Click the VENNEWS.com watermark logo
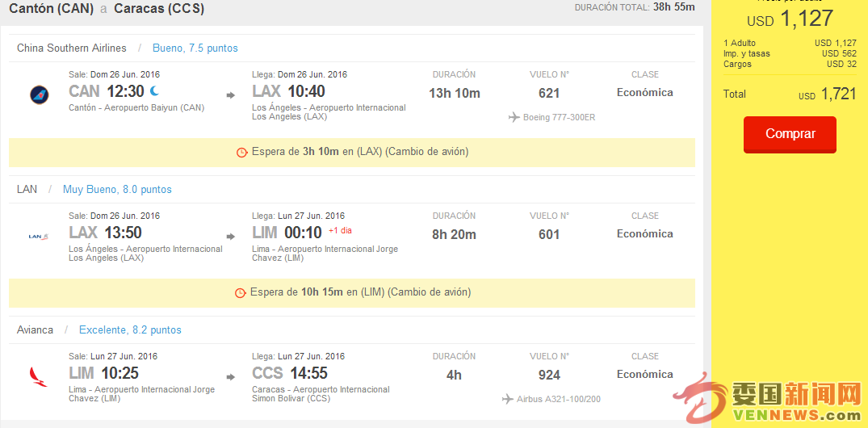Image resolution: width=868 pixels, height=428 pixels. tap(767, 400)
